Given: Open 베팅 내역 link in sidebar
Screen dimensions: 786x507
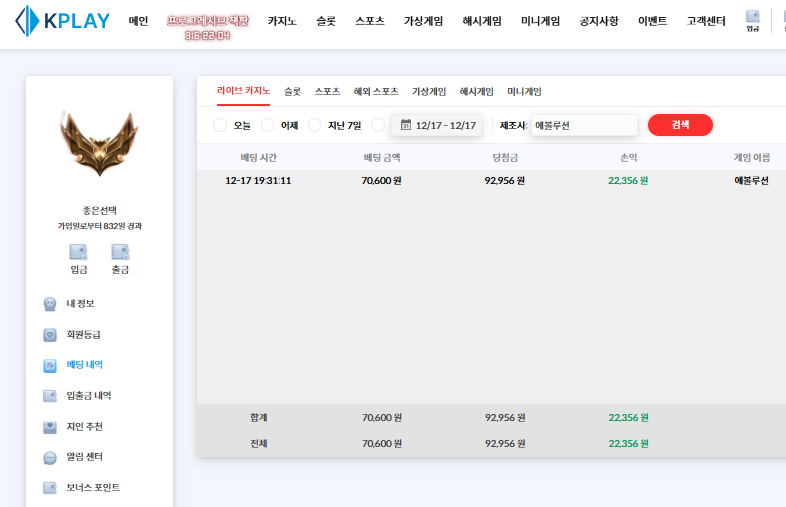Looking at the screenshot, I should [84, 365].
